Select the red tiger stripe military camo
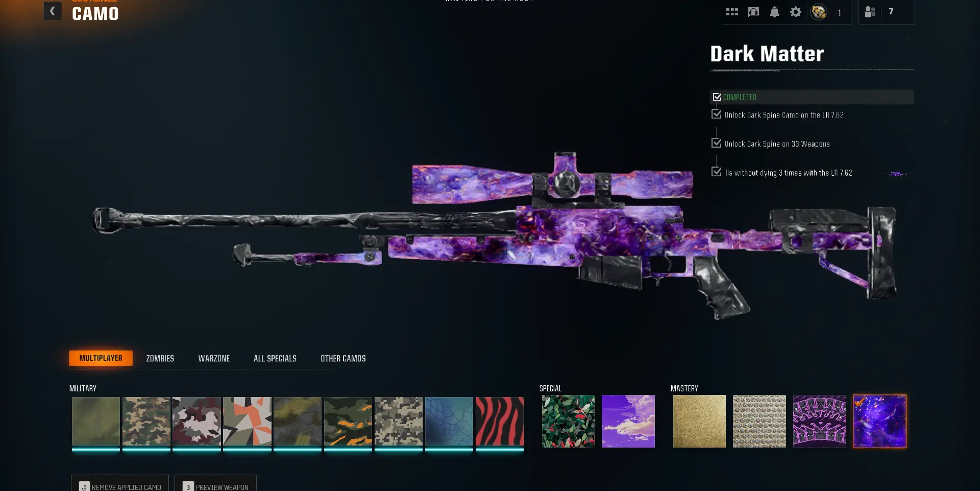The height and width of the screenshot is (491, 980). [500, 422]
